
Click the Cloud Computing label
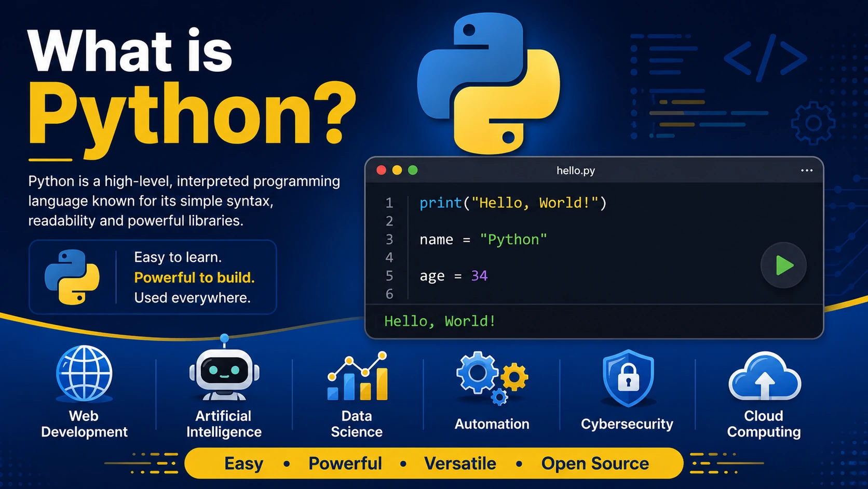pyautogui.click(x=764, y=424)
